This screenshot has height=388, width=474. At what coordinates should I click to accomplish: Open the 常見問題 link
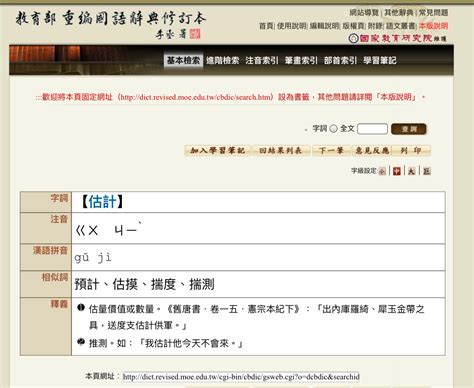click(x=433, y=13)
